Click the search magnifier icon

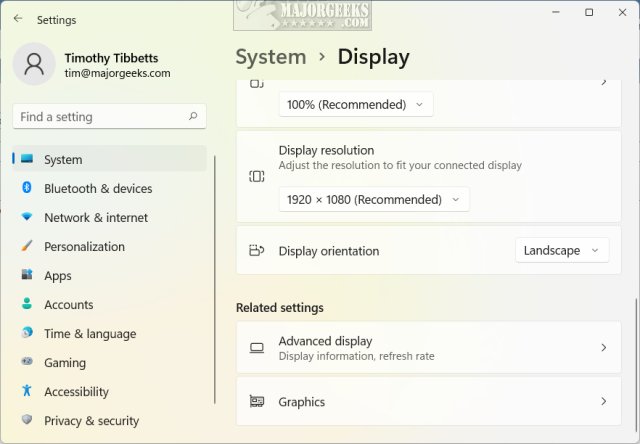click(193, 117)
